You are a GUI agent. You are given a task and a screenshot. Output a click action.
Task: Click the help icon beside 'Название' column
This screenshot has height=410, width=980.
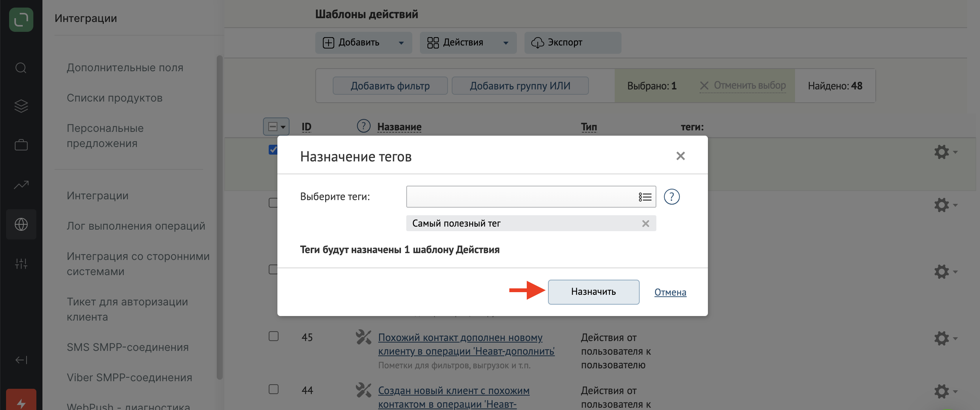click(x=363, y=125)
